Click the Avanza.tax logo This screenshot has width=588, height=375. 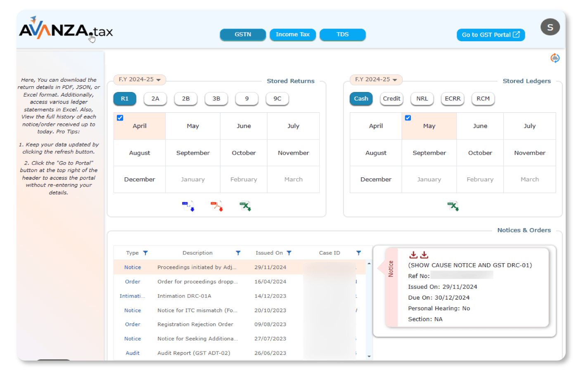point(66,29)
